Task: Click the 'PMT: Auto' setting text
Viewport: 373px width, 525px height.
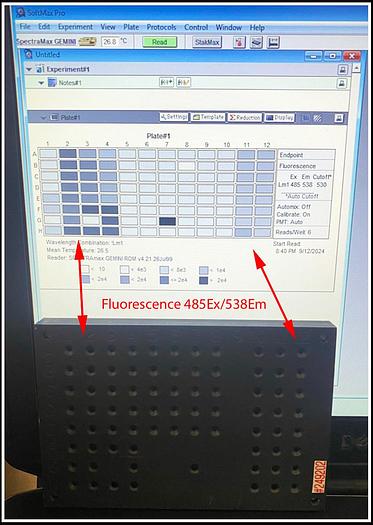Action: (x=290, y=222)
